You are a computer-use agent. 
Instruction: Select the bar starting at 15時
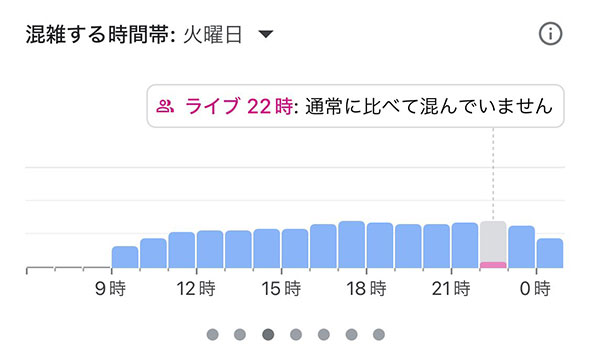coord(295,249)
